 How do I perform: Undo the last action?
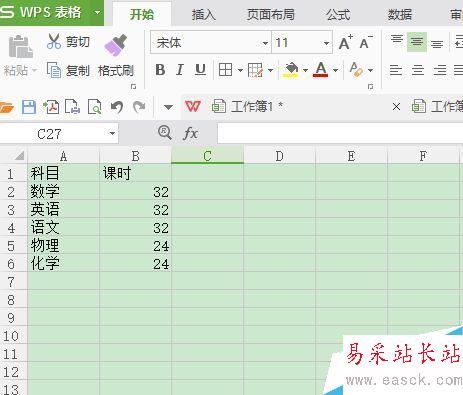[117, 107]
